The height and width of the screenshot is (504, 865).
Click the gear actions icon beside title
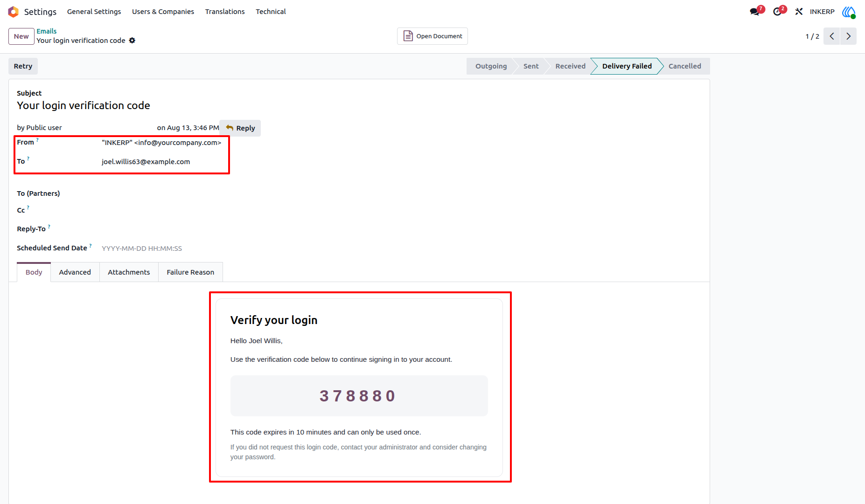[132, 41]
